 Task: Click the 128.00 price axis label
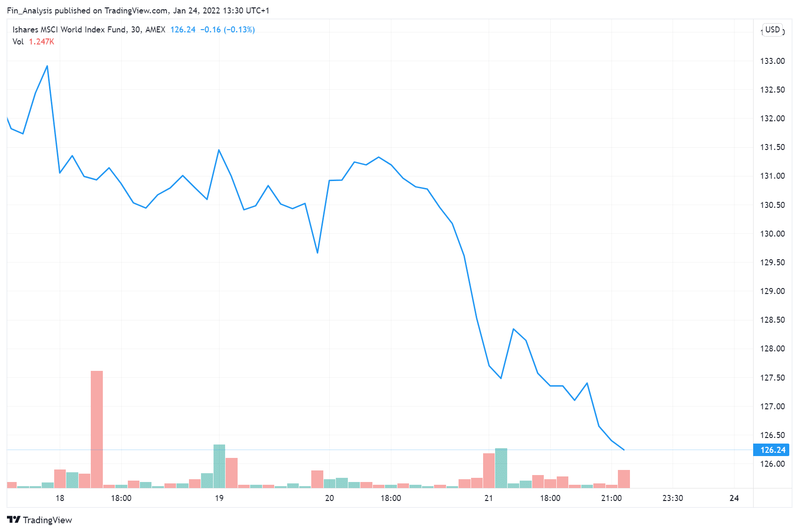(x=772, y=349)
